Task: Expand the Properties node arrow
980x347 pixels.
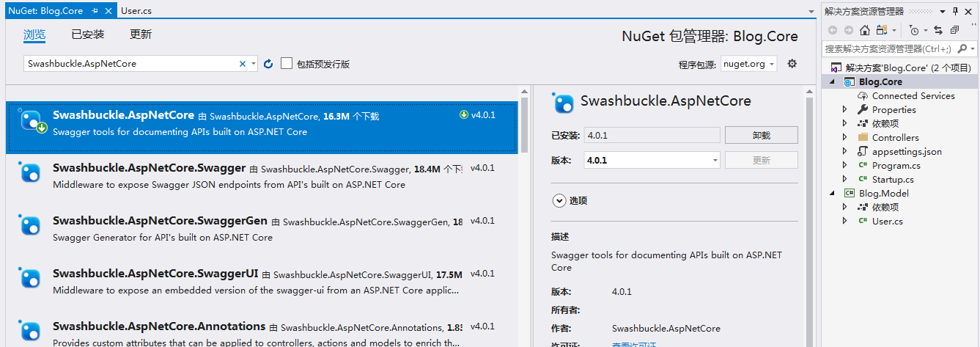Action: 845,110
